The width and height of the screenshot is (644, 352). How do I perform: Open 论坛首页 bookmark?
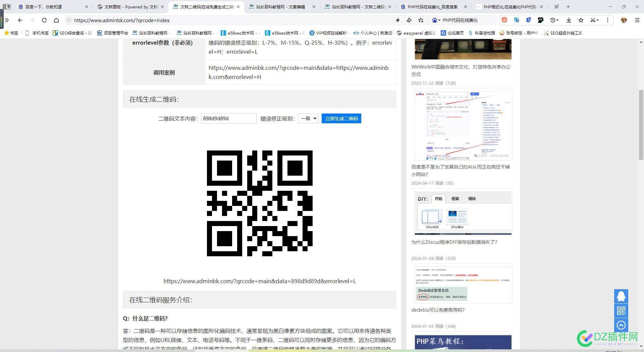coord(452,33)
